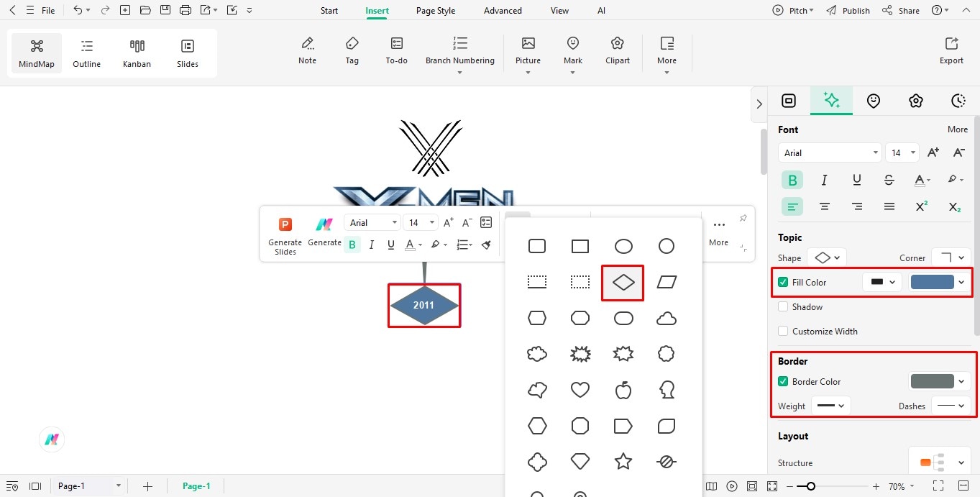Insert a Tag from the ribbon
Viewport: 980px width, 497px height.
click(352, 51)
